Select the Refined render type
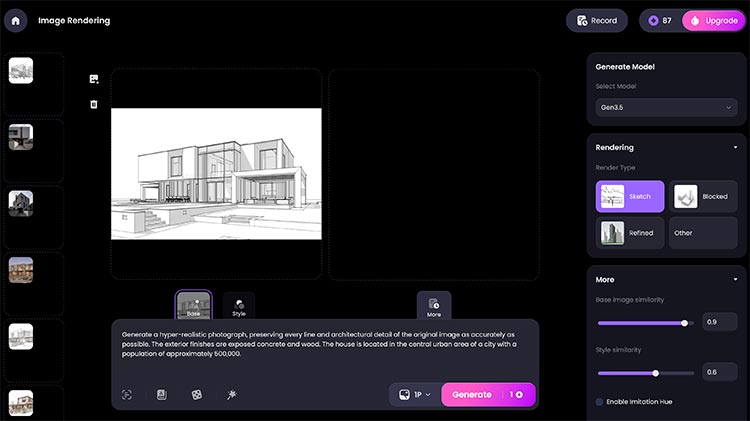The height and width of the screenshot is (421, 750). tap(630, 233)
